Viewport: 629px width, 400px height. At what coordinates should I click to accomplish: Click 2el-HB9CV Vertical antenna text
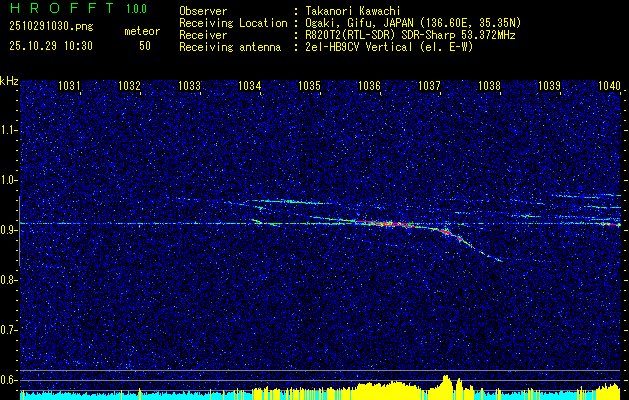click(x=389, y=47)
